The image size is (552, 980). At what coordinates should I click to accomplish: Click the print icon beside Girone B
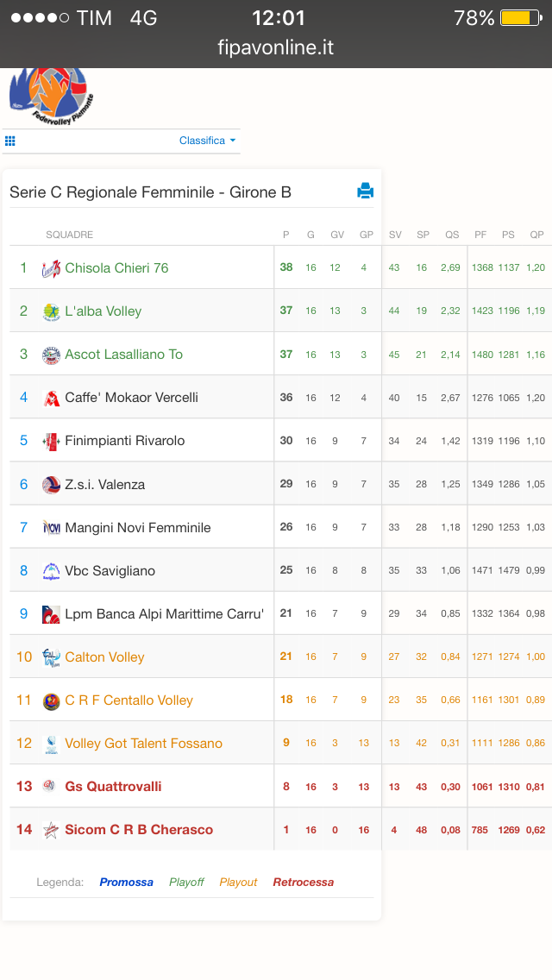(x=365, y=191)
